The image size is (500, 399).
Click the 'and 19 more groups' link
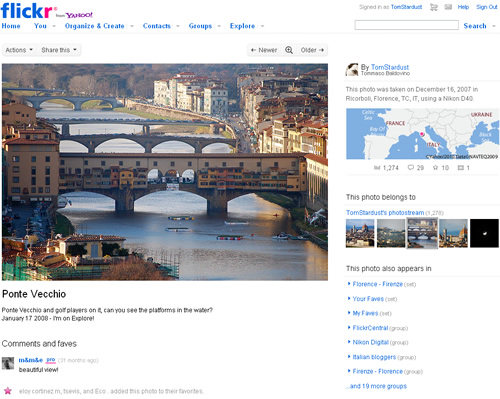(378, 386)
